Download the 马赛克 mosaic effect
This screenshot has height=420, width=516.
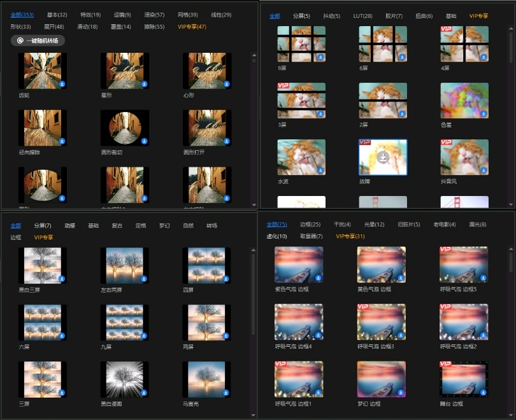click(227, 393)
